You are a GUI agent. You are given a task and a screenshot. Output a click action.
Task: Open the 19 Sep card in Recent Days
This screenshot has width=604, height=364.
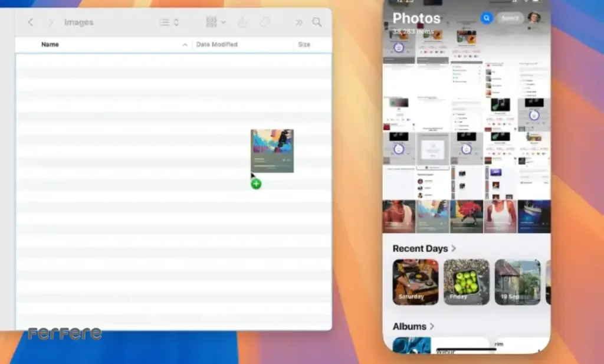pyautogui.click(x=517, y=281)
